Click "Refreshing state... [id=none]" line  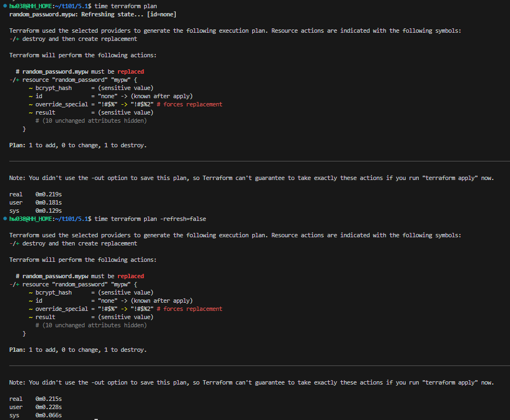click(x=93, y=14)
